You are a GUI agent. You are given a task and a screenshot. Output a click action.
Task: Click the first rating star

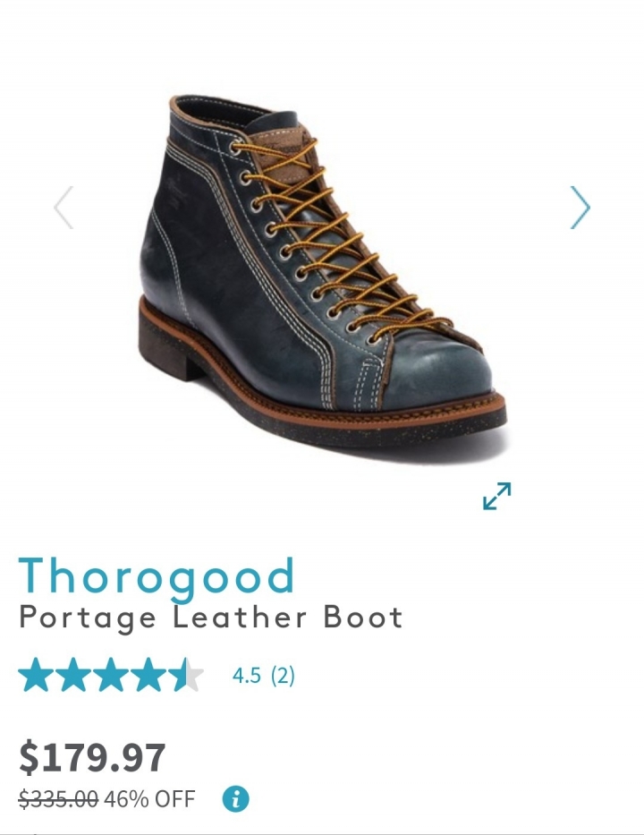pos(35,675)
